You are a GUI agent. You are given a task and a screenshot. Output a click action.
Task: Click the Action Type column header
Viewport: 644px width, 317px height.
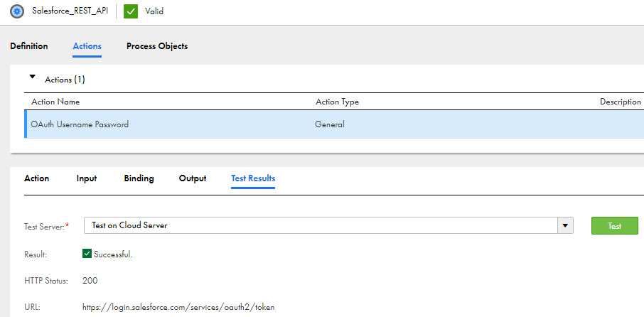(337, 102)
